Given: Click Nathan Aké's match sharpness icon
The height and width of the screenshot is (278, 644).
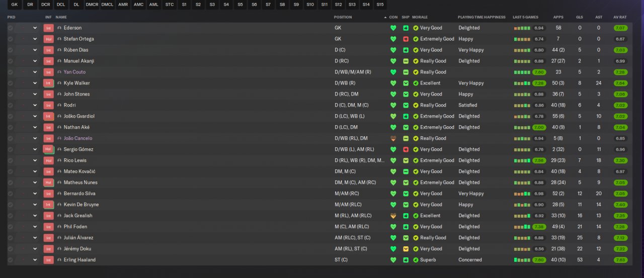Looking at the screenshot, I should point(406,128).
